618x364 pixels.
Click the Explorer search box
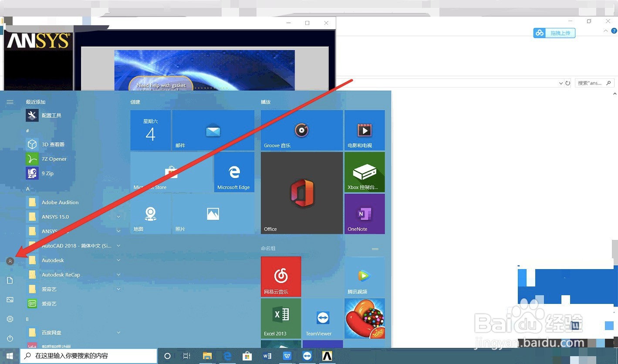coord(594,83)
